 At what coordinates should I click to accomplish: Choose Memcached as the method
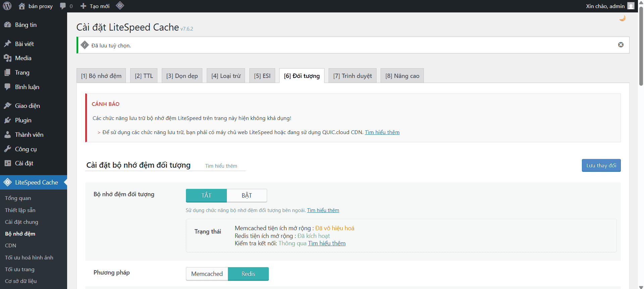pyautogui.click(x=207, y=274)
